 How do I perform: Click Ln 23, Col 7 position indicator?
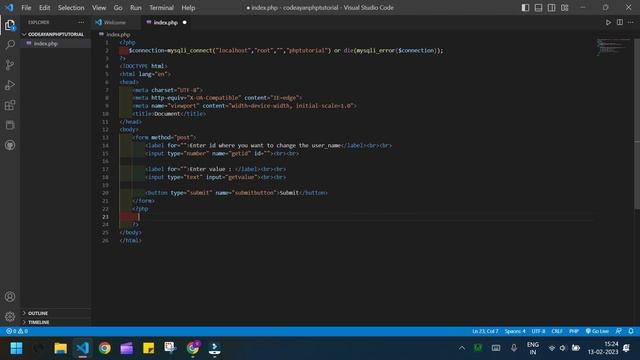pyautogui.click(x=485, y=331)
